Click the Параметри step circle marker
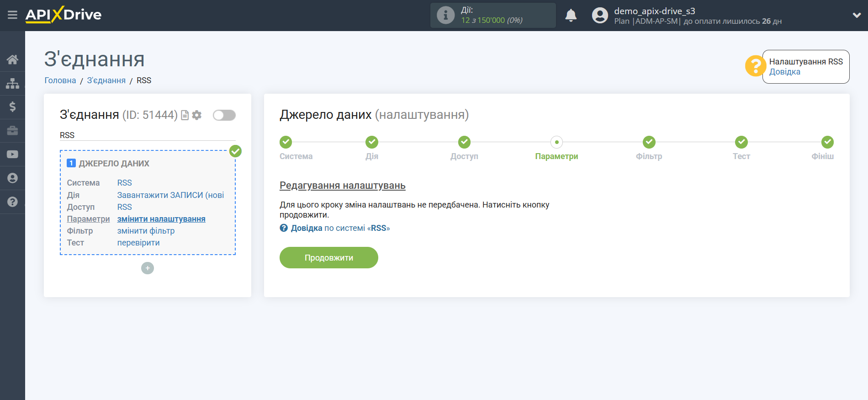Viewport: 868px width, 400px height. [x=556, y=142]
